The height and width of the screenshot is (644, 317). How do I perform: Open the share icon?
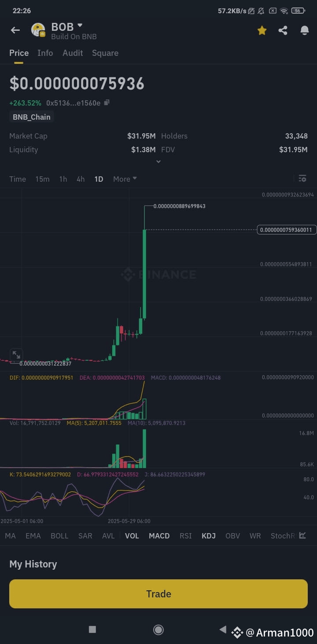click(x=283, y=30)
